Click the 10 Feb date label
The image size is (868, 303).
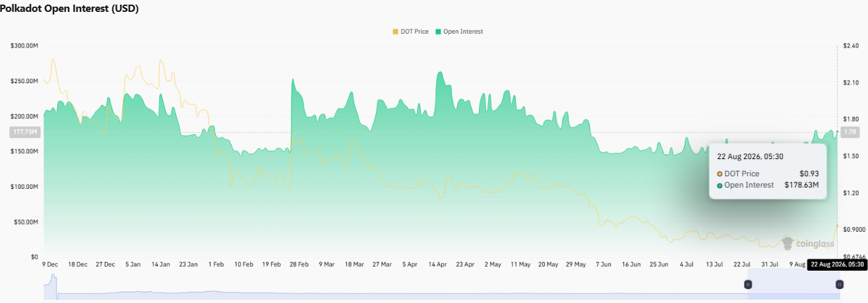point(243,264)
